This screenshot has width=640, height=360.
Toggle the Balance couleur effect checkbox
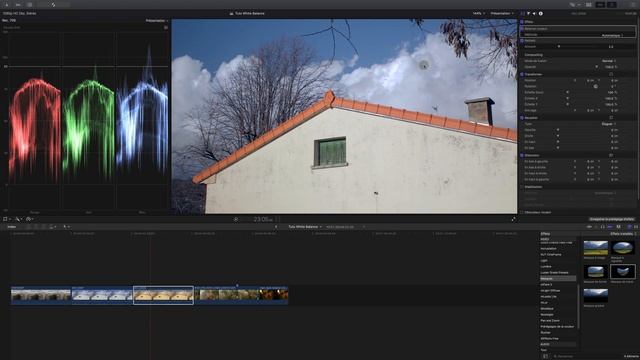(522, 29)
